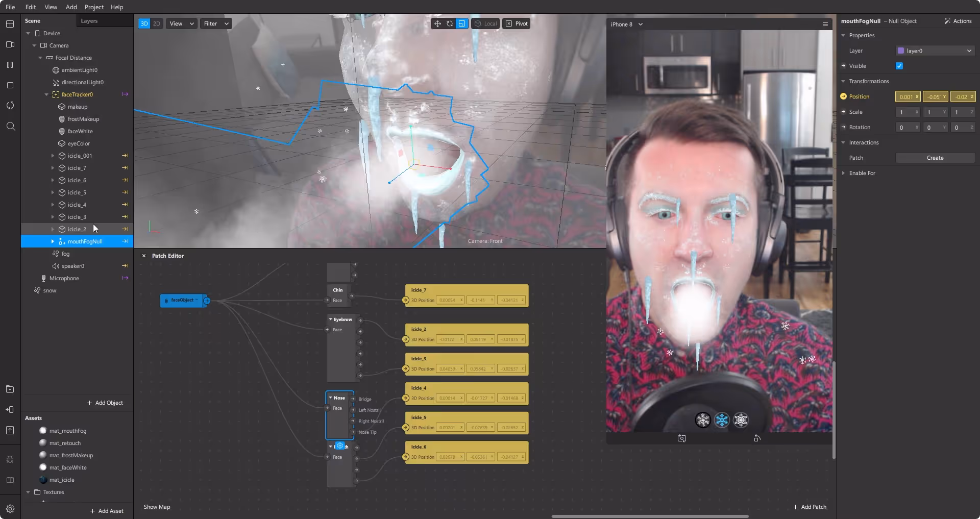Click the Create button next to Patch

[936, 158]
